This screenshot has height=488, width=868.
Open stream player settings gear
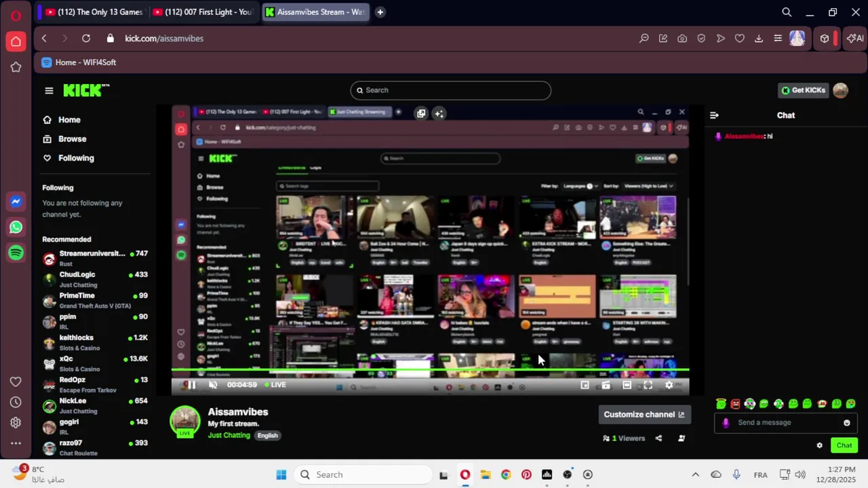(669, 385)
